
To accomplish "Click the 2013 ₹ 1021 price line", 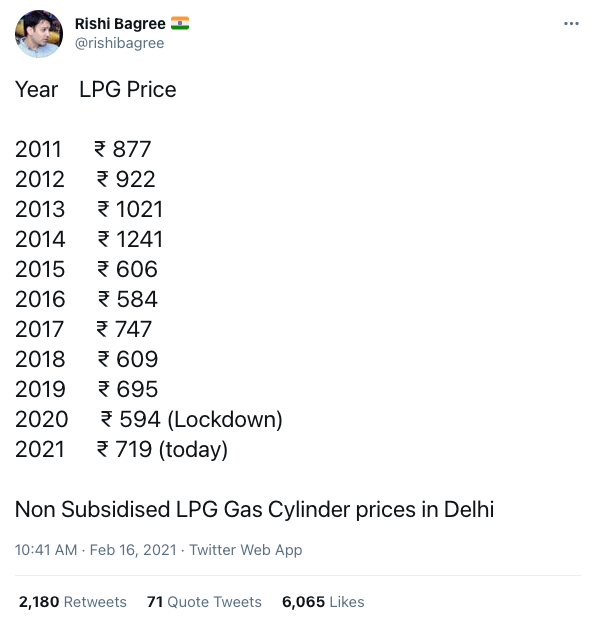I will tap(89, 209).
